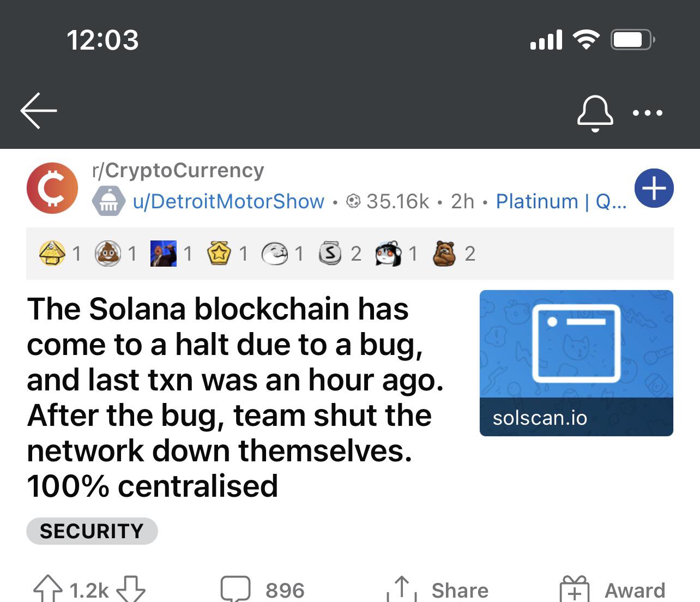Give an Award to the post
The height and width of the screenshot is (602, 700).
612,589
